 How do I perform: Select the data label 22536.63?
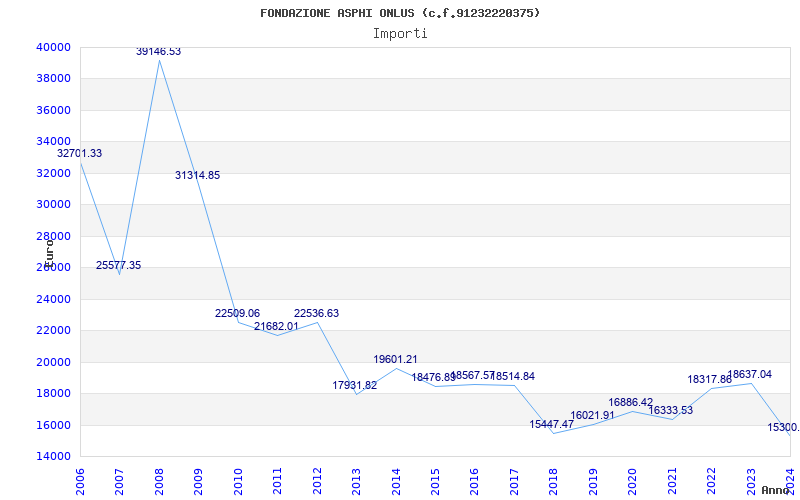point(316,313)
